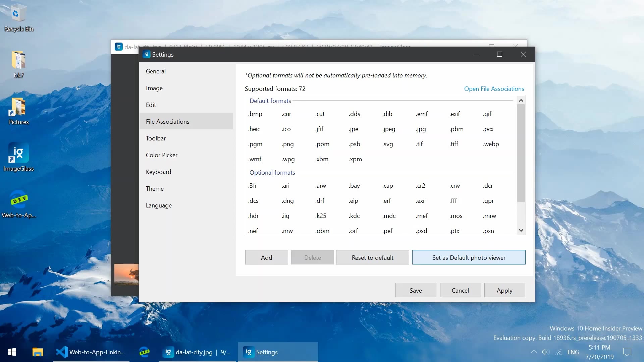Select the .dng optional format
Viewport: 644px width, 362px height.
click(x=288, y=201)
